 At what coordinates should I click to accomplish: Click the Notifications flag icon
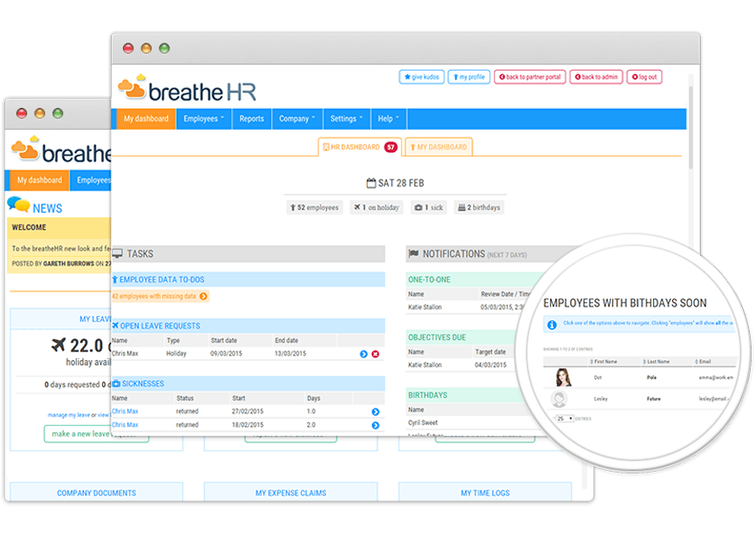(413, 254)
